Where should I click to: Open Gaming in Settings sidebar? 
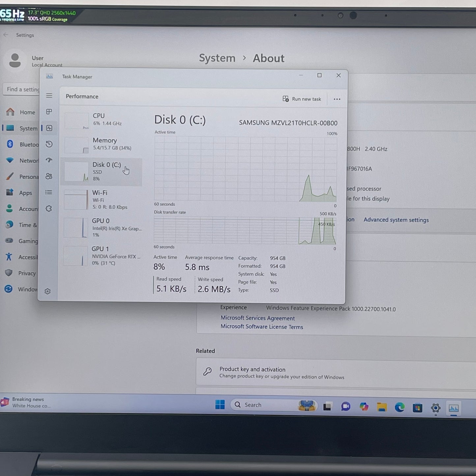21,241
